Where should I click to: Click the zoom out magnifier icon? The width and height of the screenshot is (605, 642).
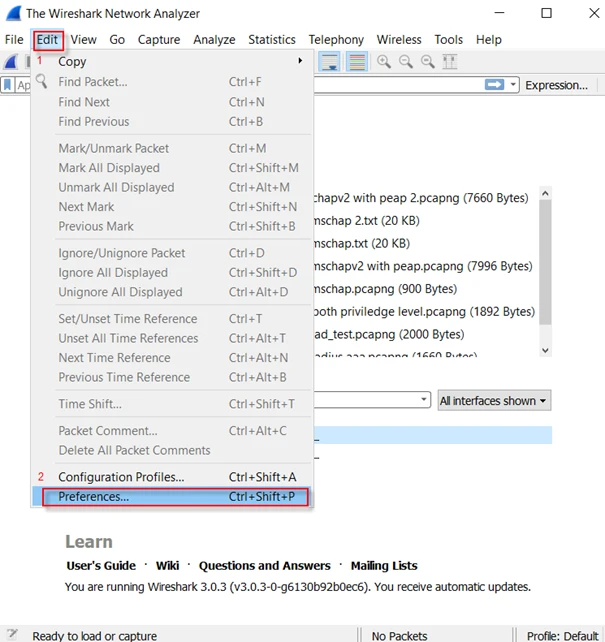pos(406,62)
